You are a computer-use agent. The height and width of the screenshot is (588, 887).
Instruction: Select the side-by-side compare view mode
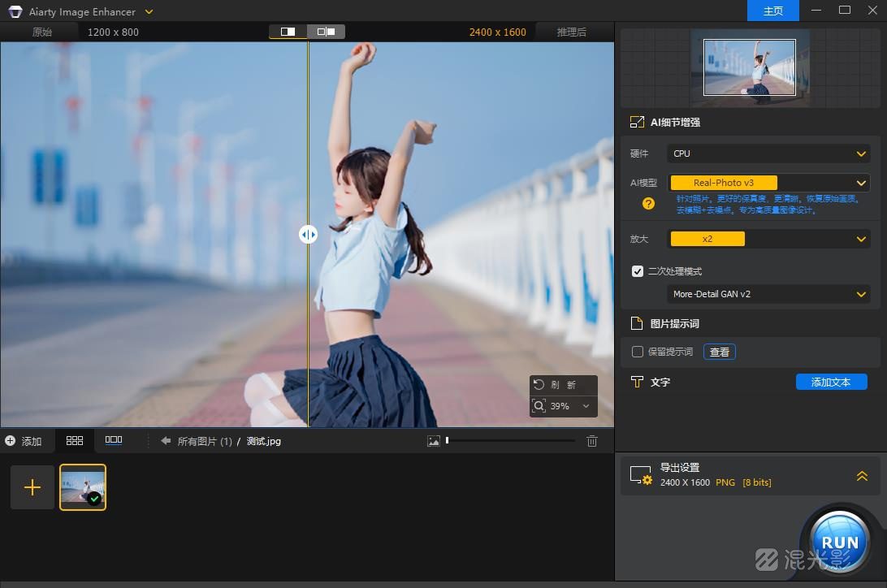(x=327, y=32)
